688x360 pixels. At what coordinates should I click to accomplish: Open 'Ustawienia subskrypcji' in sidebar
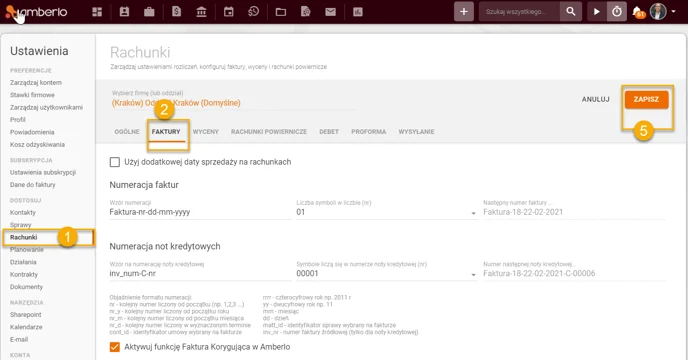(43, 172)
